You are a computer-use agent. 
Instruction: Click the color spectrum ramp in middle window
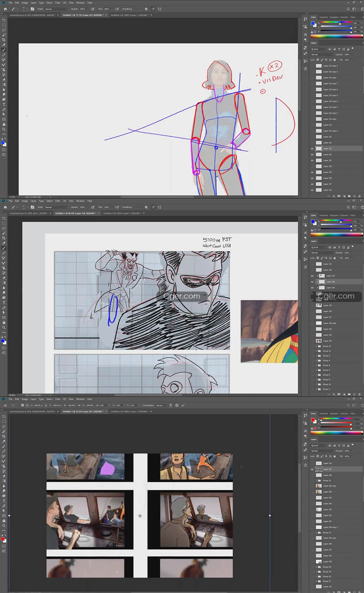point(336,235)
